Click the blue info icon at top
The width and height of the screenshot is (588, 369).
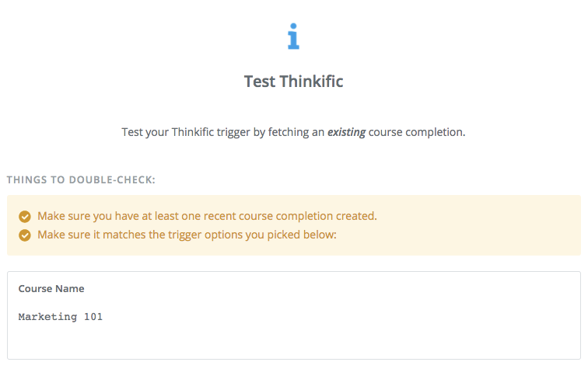click(294, 37)
